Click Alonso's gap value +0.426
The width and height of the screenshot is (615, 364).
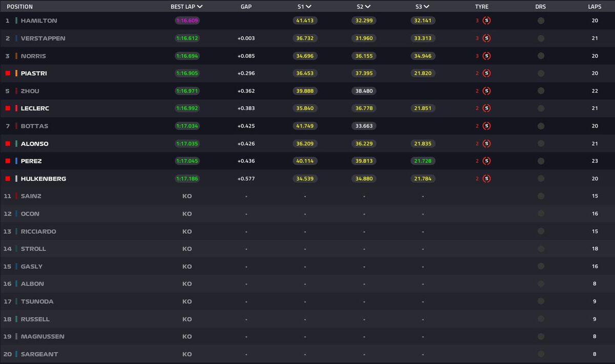246,143
